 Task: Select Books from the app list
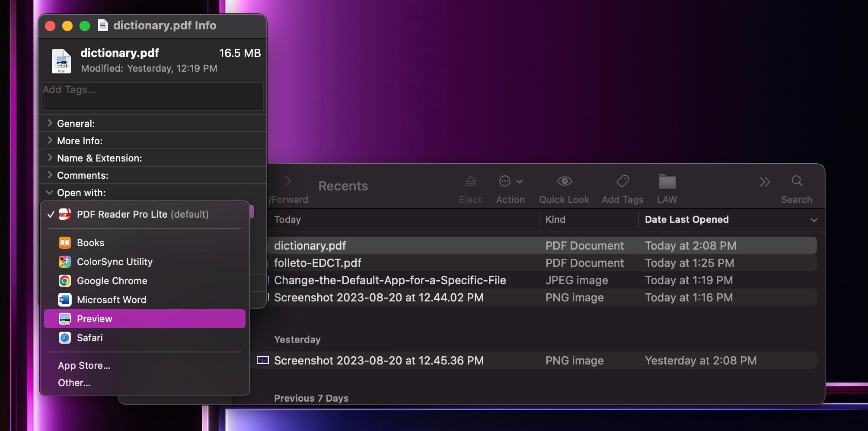(91, 243)
